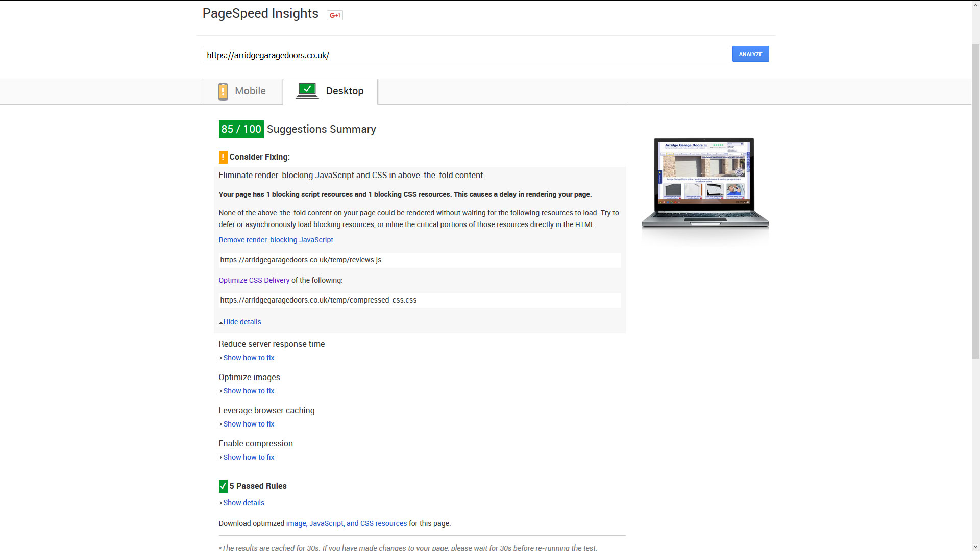Click the Google +1 share icon
The width and height of the screenshot is (980, 551).
click(335, 15)
